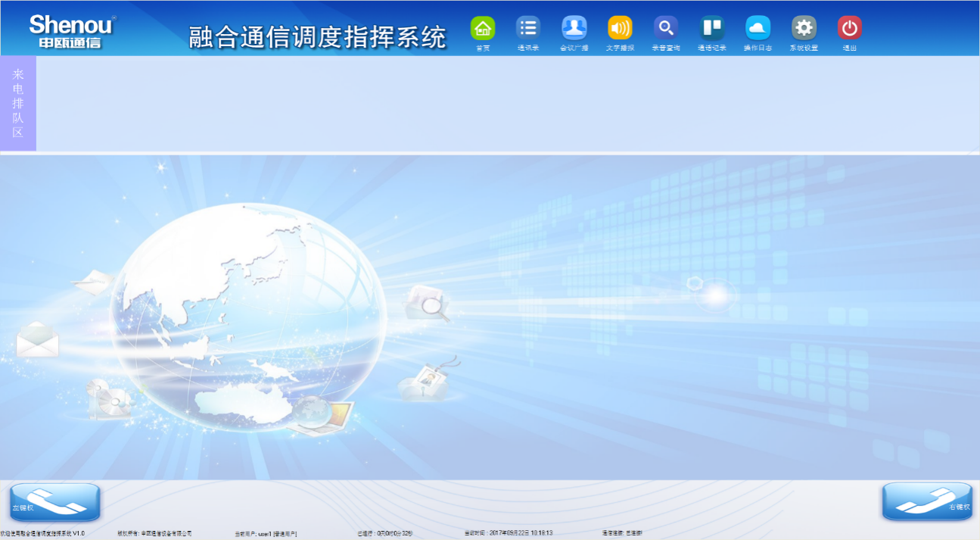Click the 申瓯通信设备有限公司 copyright text
This screenshot has height=540, width=980.
[x=156, y=532]
